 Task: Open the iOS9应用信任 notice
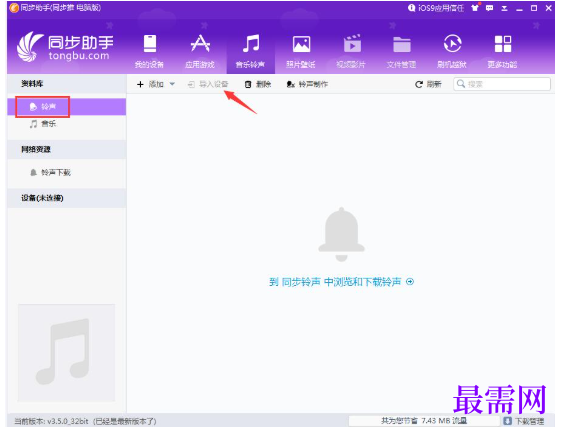click(436, 8)
